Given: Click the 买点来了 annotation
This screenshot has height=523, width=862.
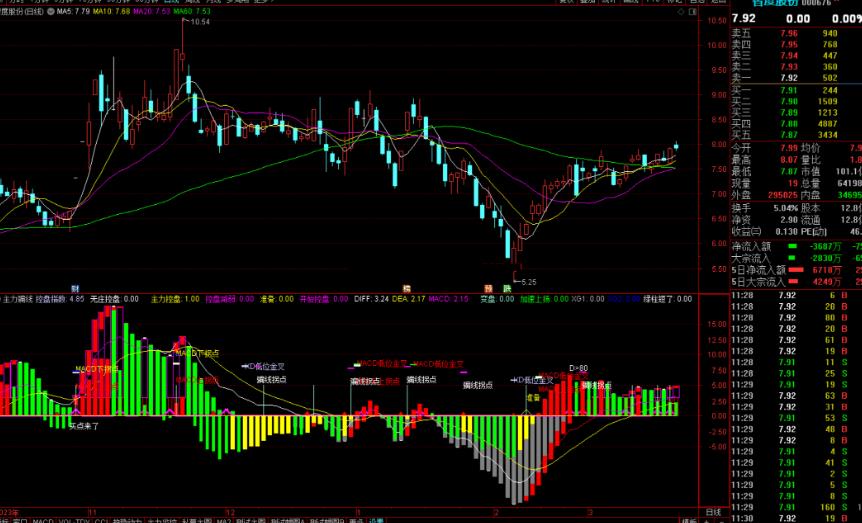Looking at the screenshot, I should (x=84, y=426).
